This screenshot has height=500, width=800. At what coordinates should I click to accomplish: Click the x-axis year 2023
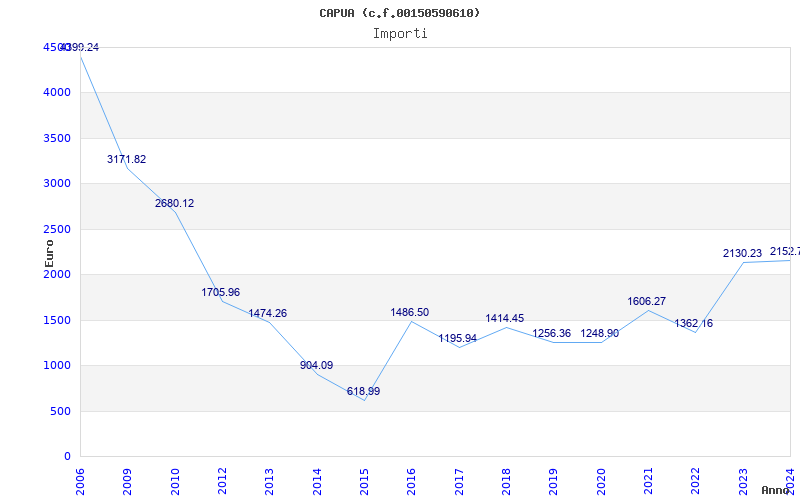[x=743, y=482]
